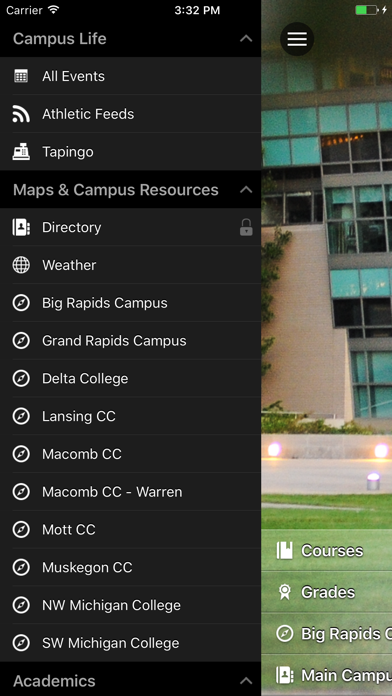Screen dimensions: 392x696
Task: Tap the Main Campus directory icon on the home screen
Action: tap(285, 675)
